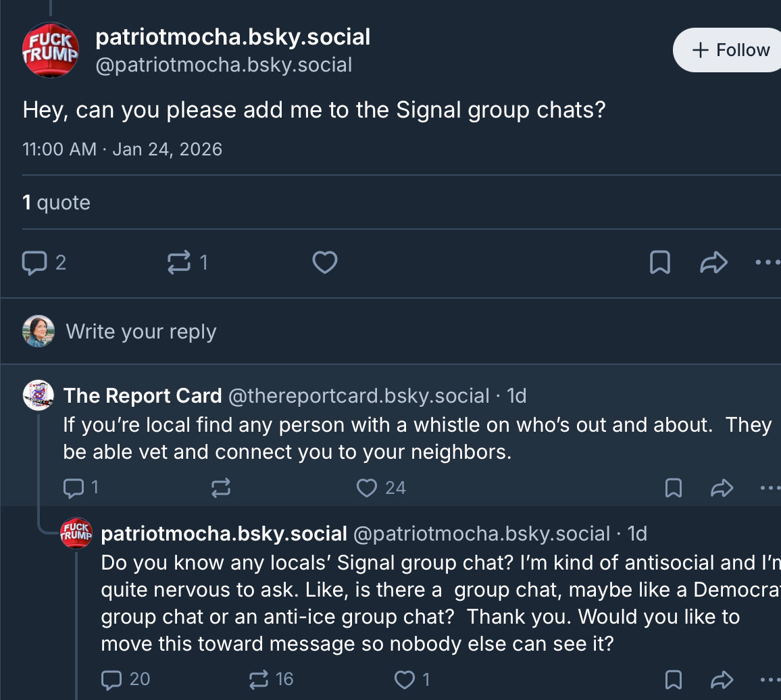
Task: Open more options for the main post
Action: click(x=768, y=262)
